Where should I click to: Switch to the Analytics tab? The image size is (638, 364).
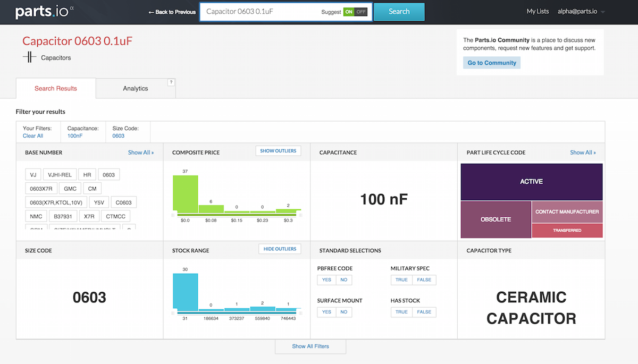136,88
